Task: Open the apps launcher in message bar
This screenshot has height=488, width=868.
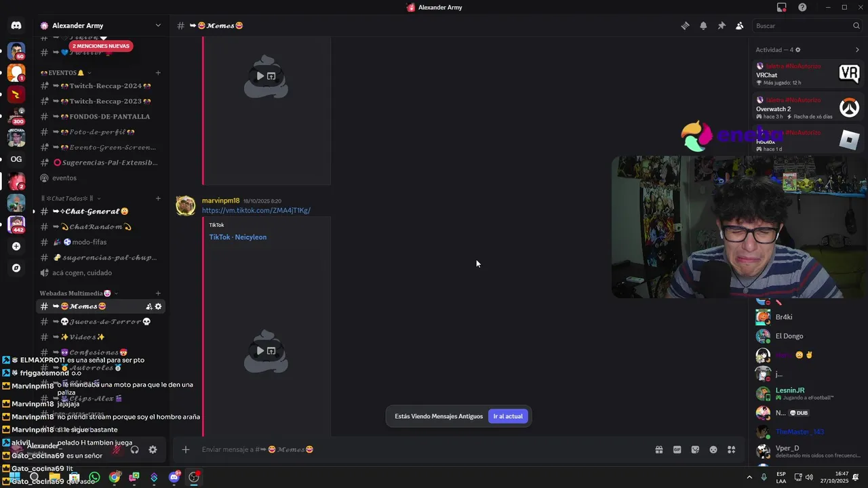Action: pyautogui.click(x=732, y=449)
